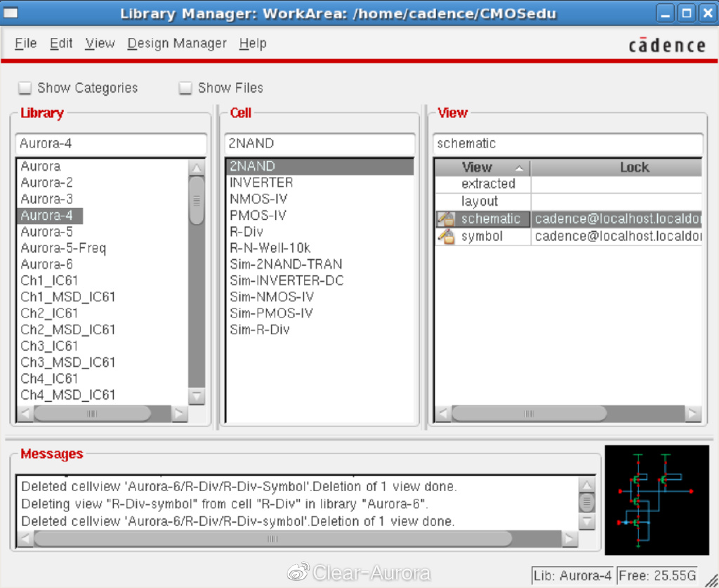Select the Ch2_MSD_IC61 library
This screenshot has width=719, height=588.
coord(68,329)
